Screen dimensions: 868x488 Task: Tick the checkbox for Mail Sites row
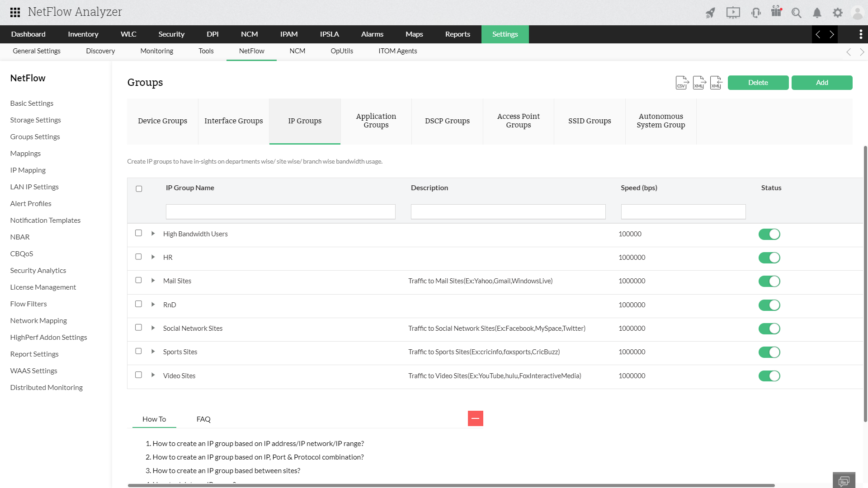(x=138, y=280)
